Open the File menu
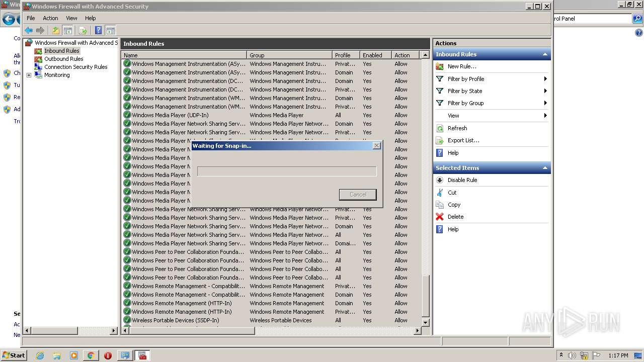This screenshot has height=362, width=644. (31, 18)
